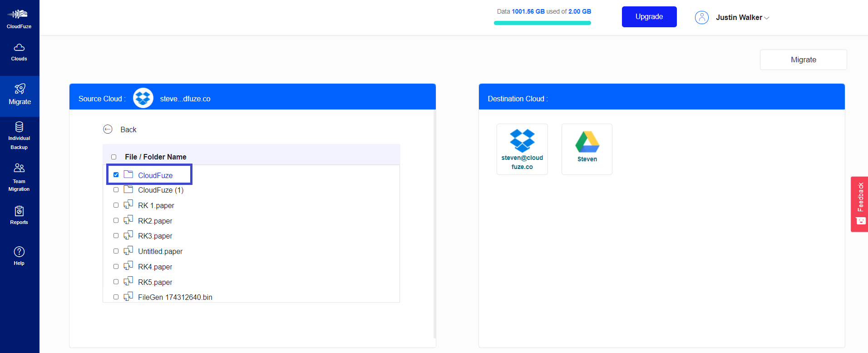Expand the Justin Walker account dropdown arrow
Image resolution: width=868 pixels, height=353 pixels.
pos(767,18)
